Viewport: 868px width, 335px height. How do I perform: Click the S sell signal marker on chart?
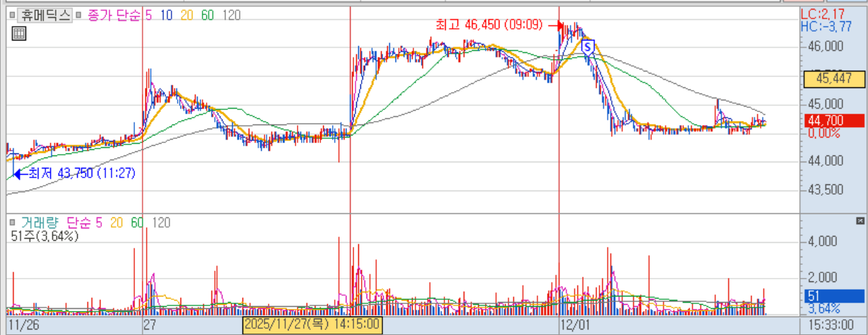[588, 47]
